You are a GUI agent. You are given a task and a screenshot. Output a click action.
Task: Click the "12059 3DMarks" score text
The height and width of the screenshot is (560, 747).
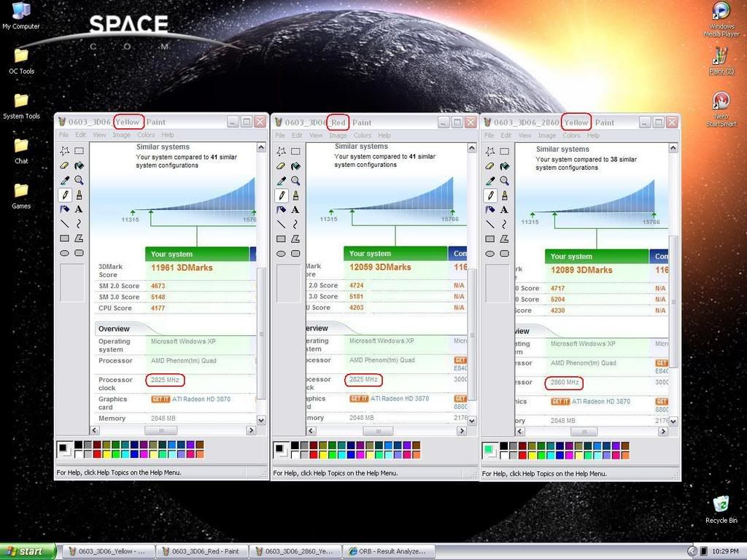[x=380, y=267]
